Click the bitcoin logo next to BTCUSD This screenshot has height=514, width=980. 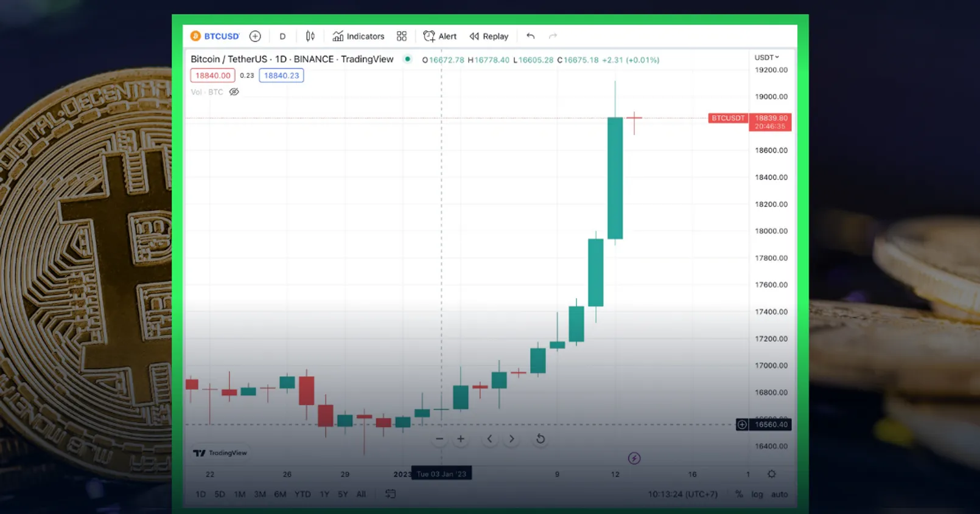coord(195,36)
